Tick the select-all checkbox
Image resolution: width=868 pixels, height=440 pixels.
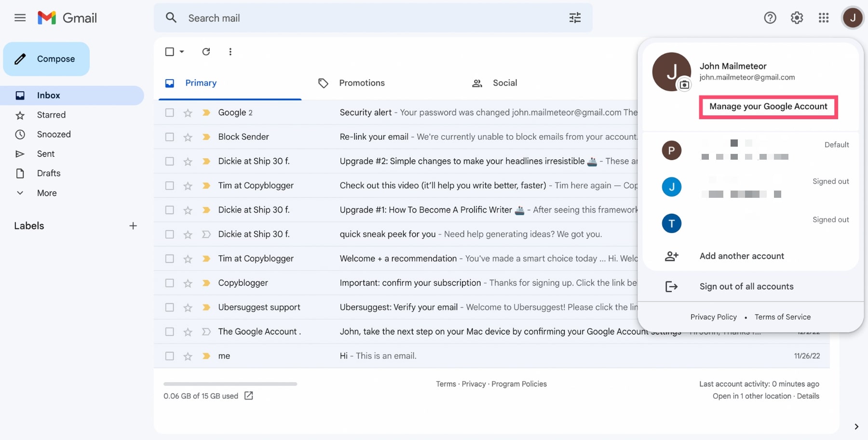(x=169, y=52)
